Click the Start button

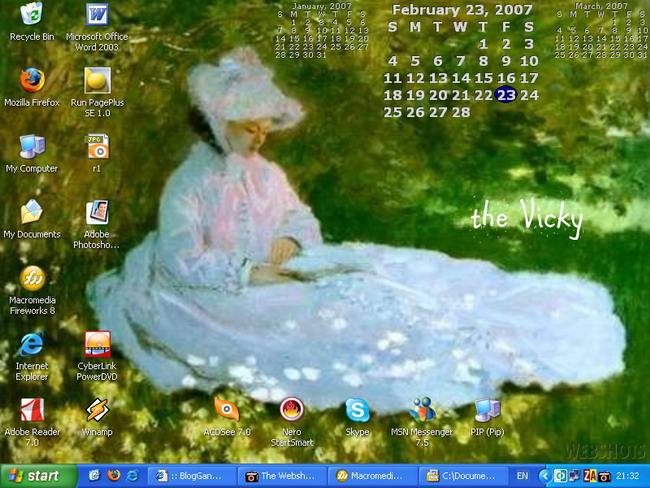click(39, 476)
